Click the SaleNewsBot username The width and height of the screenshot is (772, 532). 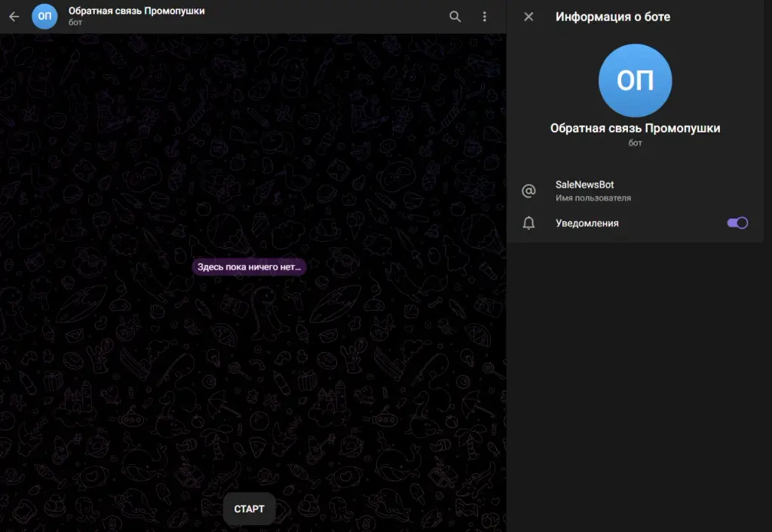pyautogui.click(x=584, y=185)
